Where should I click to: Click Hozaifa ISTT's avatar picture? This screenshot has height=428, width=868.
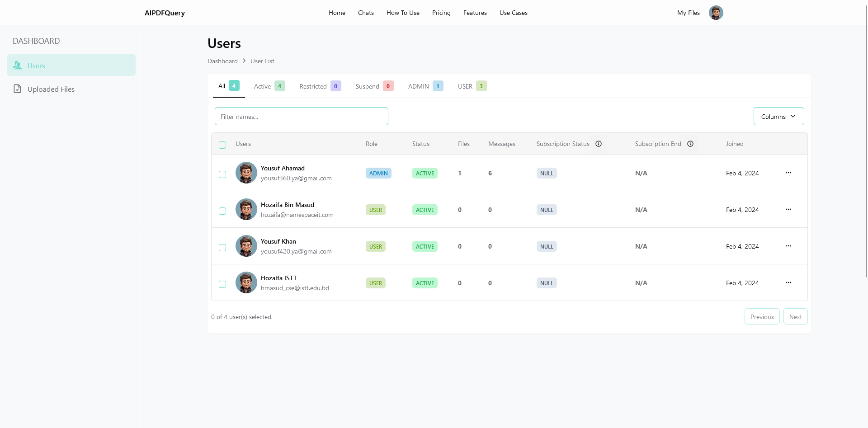pos(246,282)
